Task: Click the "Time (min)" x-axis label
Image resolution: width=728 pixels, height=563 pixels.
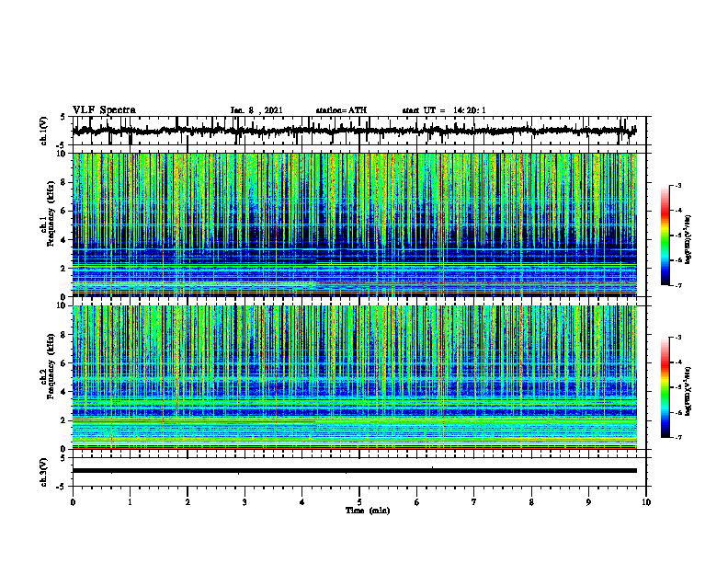Action: pos(368,511)
